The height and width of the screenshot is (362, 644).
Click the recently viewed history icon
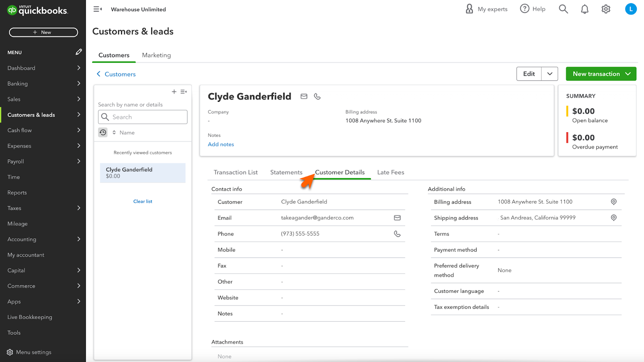(103, 132)
